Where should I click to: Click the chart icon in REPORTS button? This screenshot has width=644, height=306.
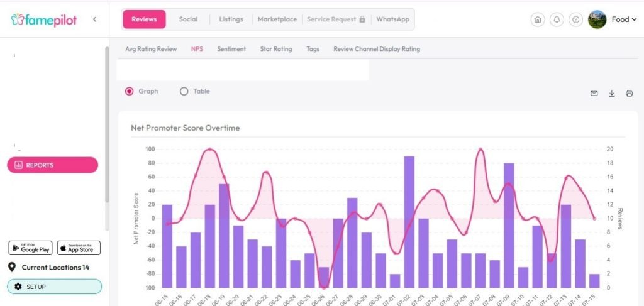click(x=18, y=165)
